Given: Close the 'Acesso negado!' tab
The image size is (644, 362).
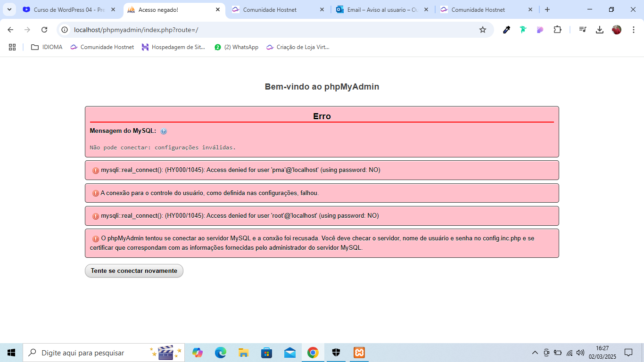Looking at the screenshot, I should point(217,9).
